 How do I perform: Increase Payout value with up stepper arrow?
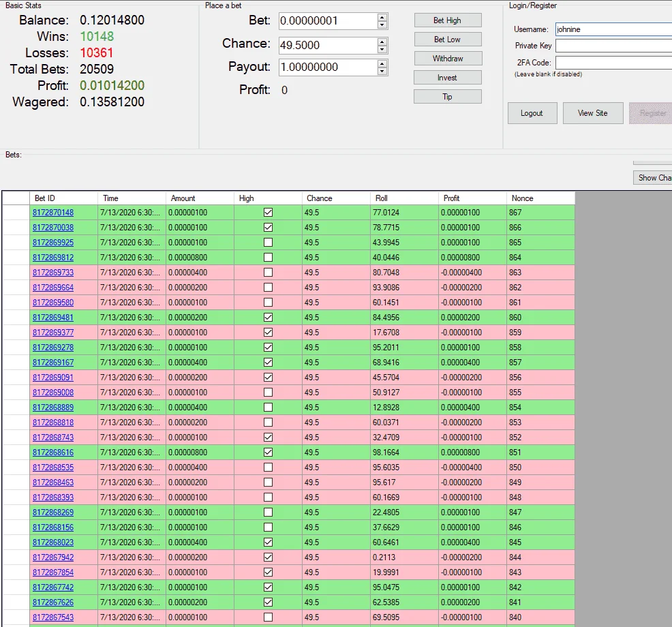click(x=382, y=63)
